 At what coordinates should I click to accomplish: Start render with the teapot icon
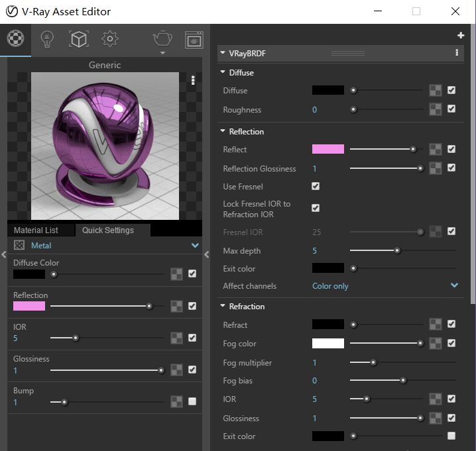[x=162, y=39]
